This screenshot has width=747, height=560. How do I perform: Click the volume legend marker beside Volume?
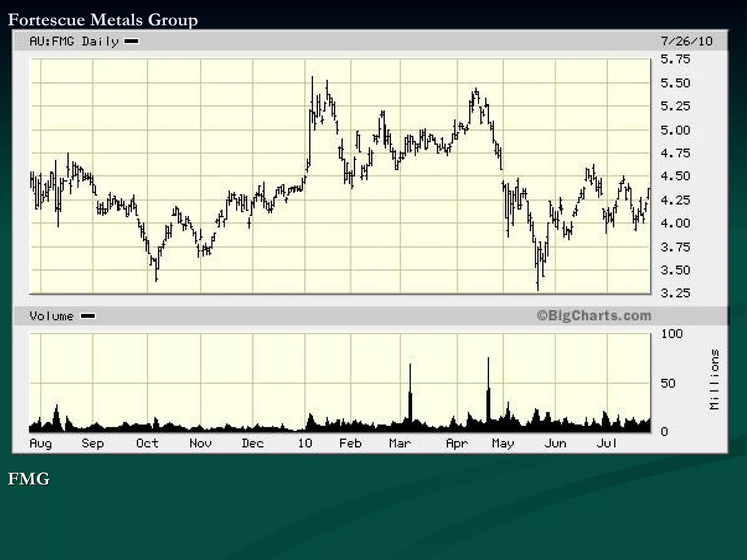click(x=88, y=316)
